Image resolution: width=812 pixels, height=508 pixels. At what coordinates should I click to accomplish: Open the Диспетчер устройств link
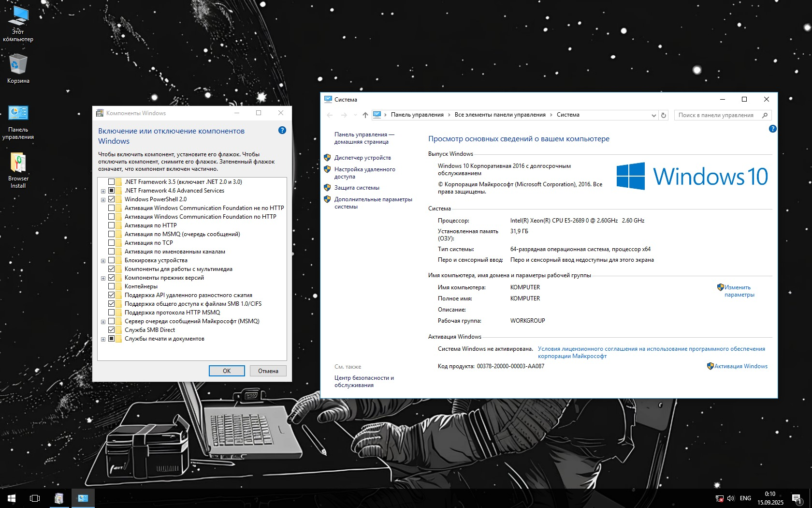362,158
